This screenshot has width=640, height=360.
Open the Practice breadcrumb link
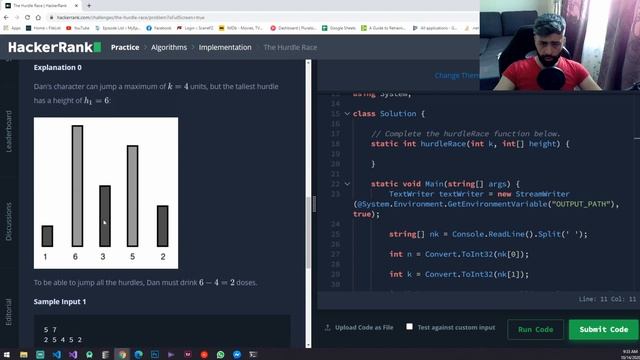tap(125, 47)
